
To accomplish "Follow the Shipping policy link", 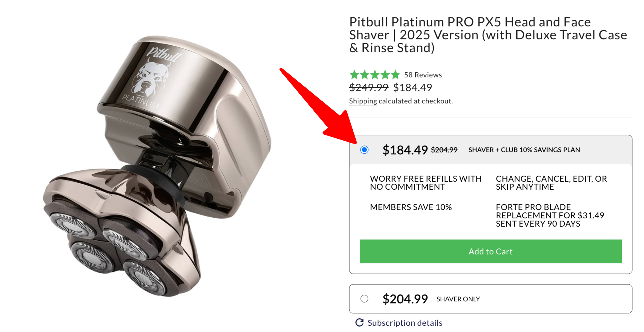I will (x=363, y=101).
